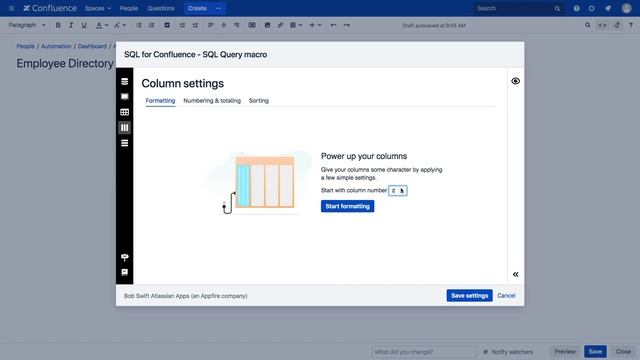
Task: Open the user profile avatar
Action: (627, 8)
